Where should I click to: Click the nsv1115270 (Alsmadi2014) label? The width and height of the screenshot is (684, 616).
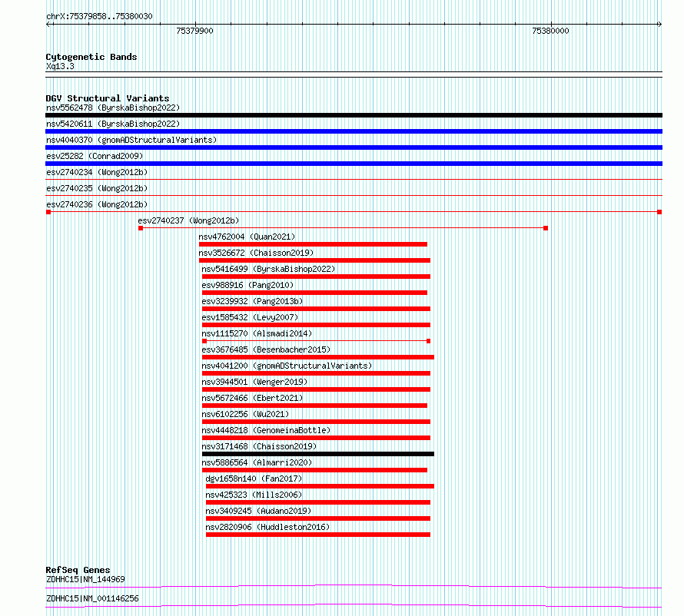pyautogui.click(x=257, y=333)
